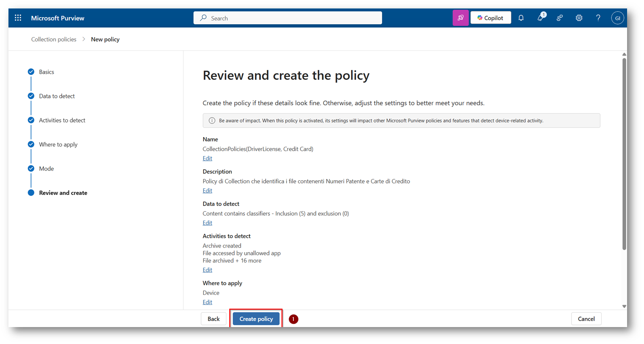Open the Help question mark icon
This screenshot has height=344, width=644.
(598, 18)
